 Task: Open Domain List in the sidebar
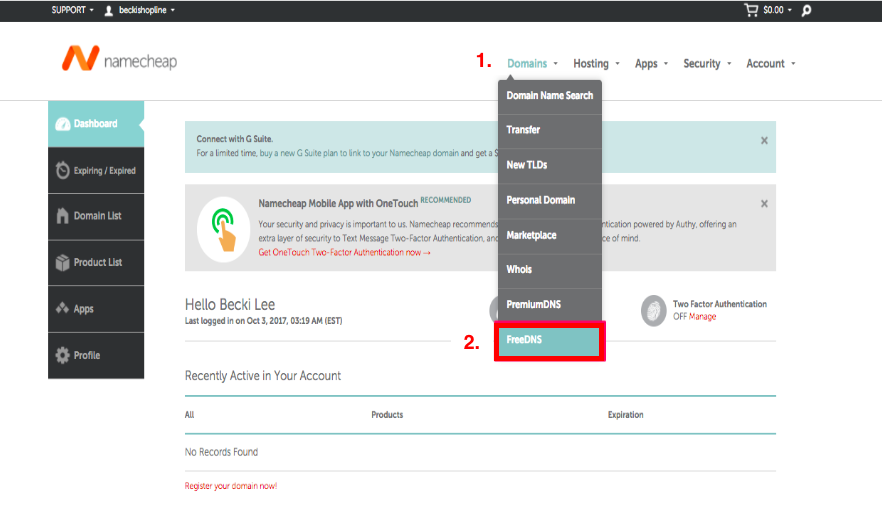coord(96,217)
